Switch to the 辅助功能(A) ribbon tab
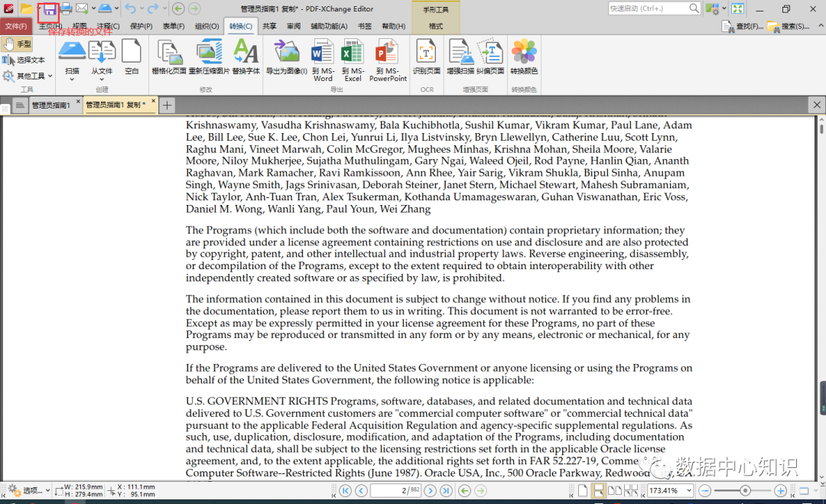 (x=329, y=26)
